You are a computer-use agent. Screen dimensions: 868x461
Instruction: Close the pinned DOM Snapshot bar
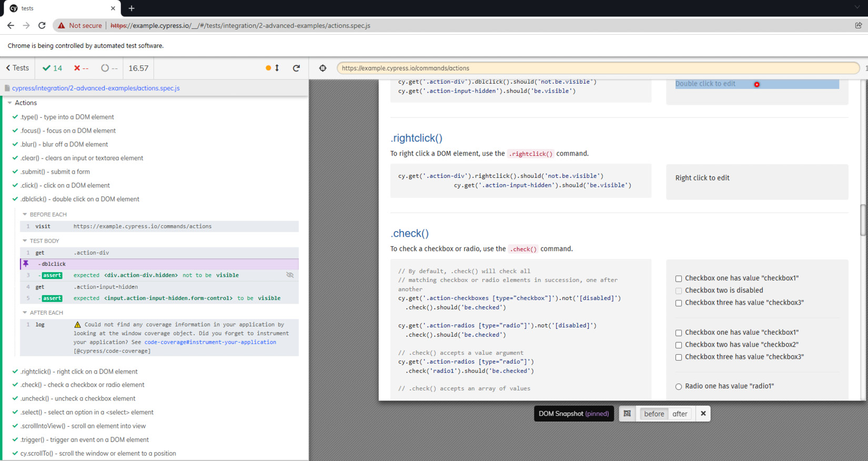coord(703,414)
